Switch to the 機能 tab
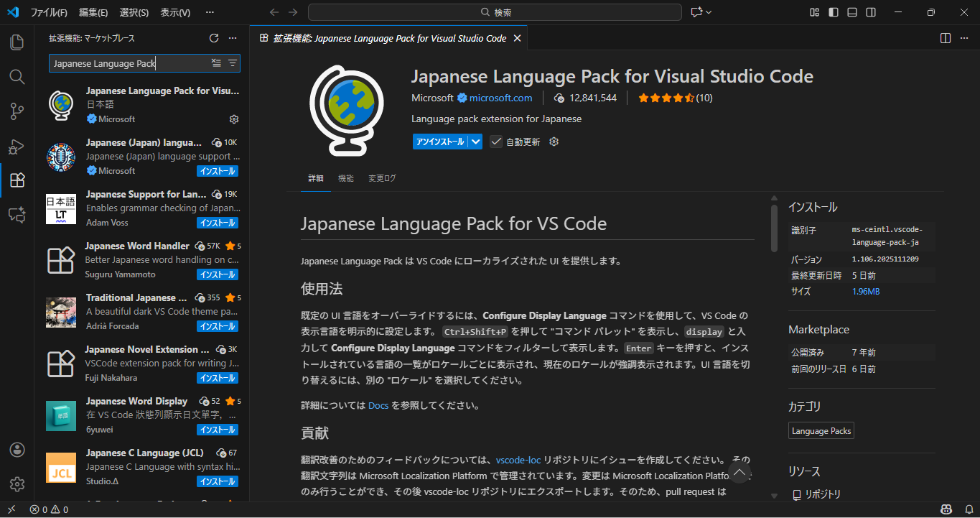The width and height of the screenshot is (980, 518). coord(346,178)
